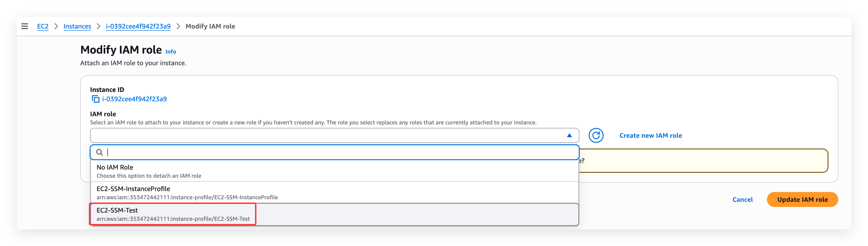Viewport: 868px width, 246px height.
Task: Click the magnifier icon in the role filter
Action: (99, 152)
